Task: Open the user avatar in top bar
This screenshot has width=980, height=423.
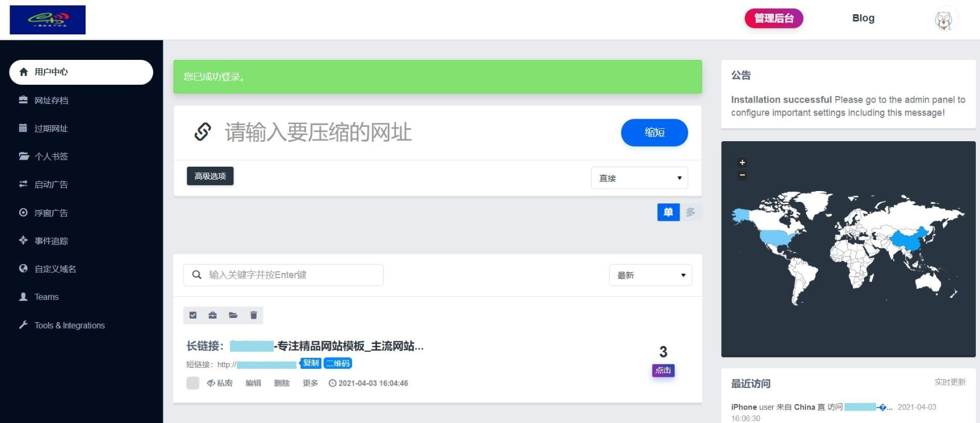Action: coord(943,20)
